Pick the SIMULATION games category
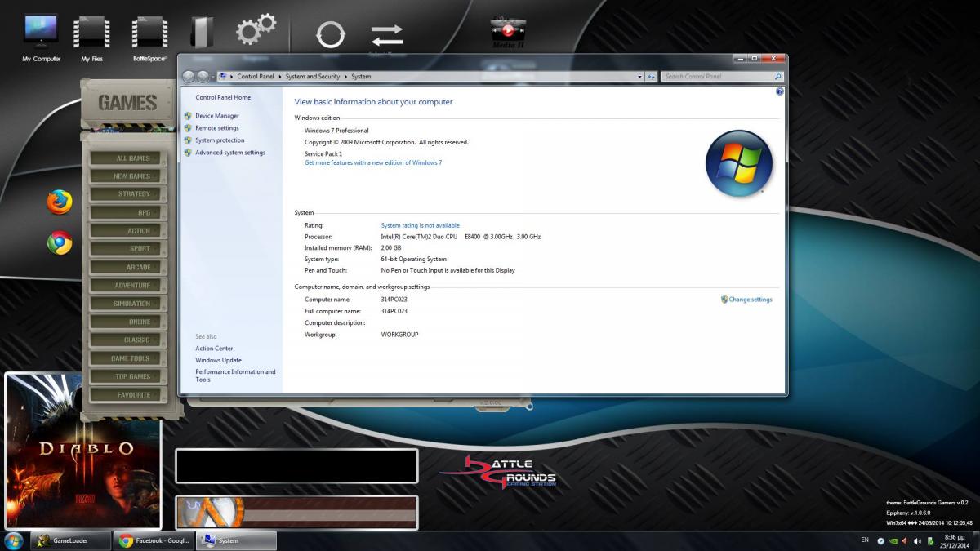 (128, 304)
